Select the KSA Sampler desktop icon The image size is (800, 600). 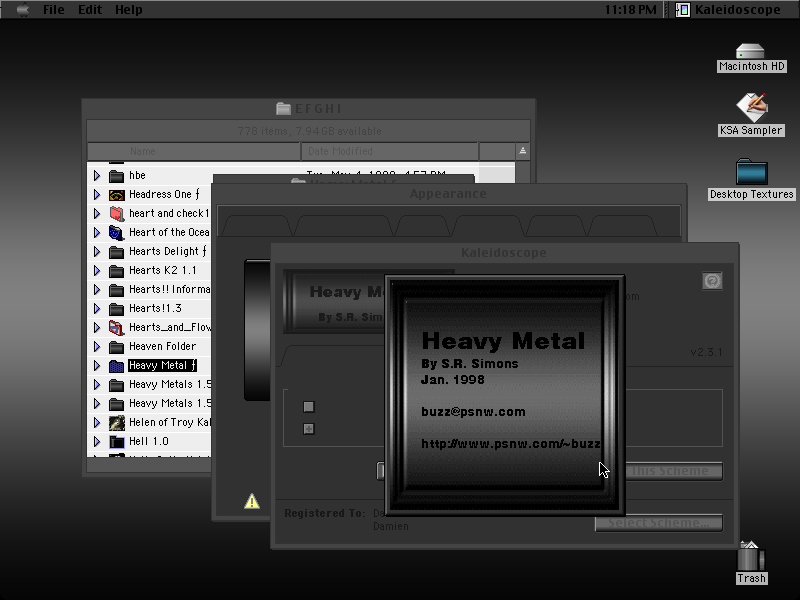pyautogui.click(x=752, y=107)
